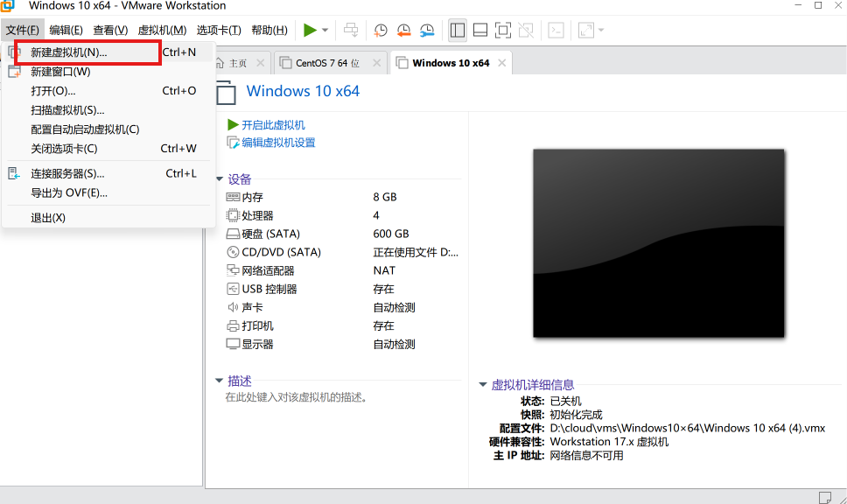847x504 pixels.
Task: Click the NAT network value
Action: pos(384,270)
